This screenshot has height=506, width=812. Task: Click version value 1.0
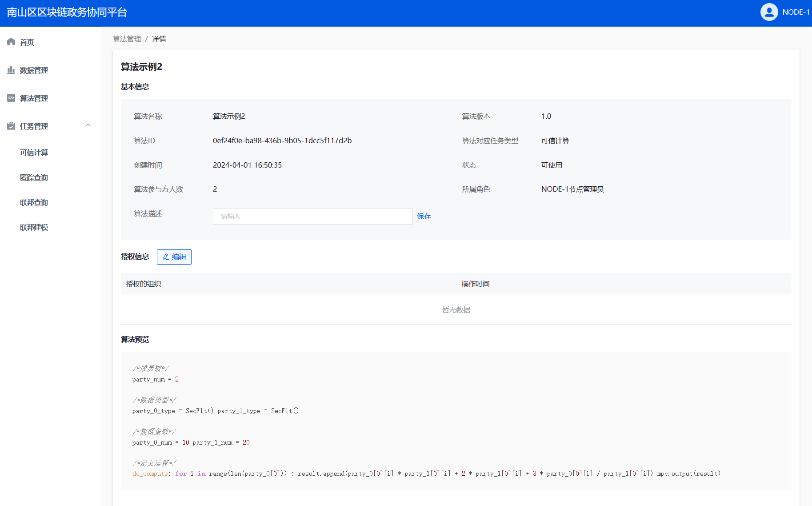[546, 116]
